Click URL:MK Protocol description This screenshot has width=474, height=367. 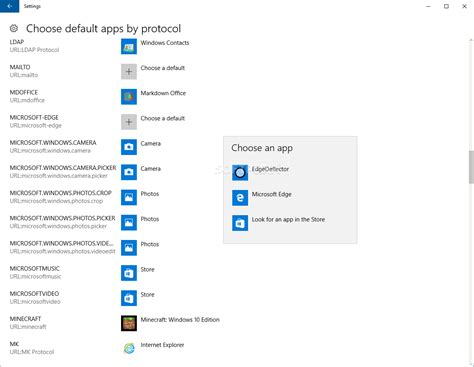pyautogui.click(x=32, y=352)
